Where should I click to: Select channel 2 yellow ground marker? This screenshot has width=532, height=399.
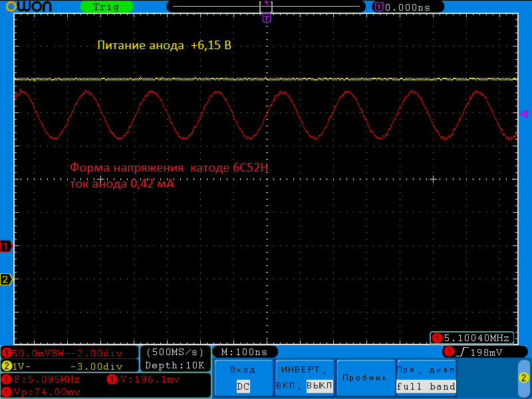tap(6, 279)
